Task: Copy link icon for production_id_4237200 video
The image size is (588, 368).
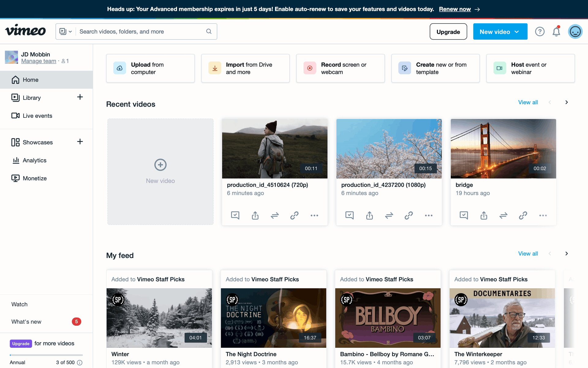Action: (409, 215)
